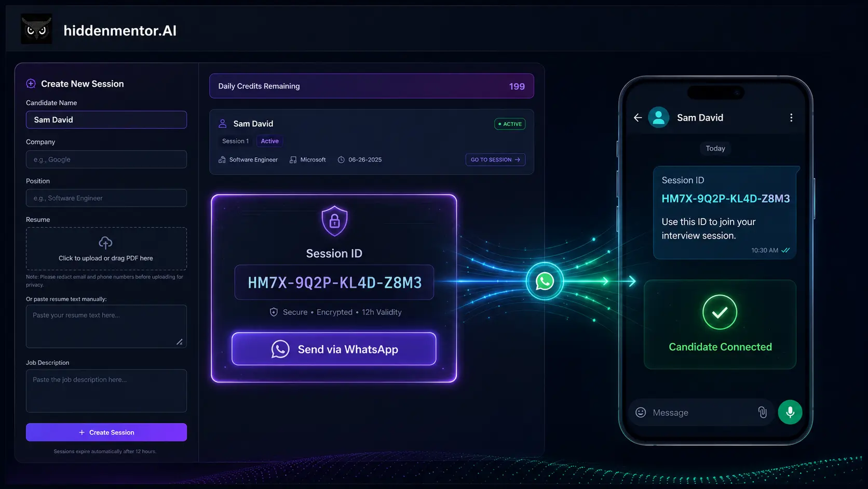868x489 pixels.
Task: Click 'Use this ID to join your interview session.'
Action: click(709, 229)
